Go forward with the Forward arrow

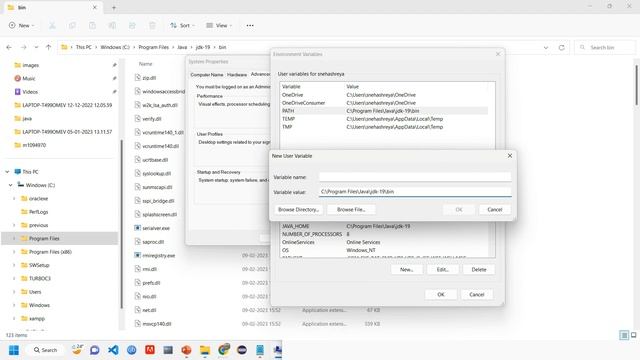pyautogui.click(x=24, y=47)
